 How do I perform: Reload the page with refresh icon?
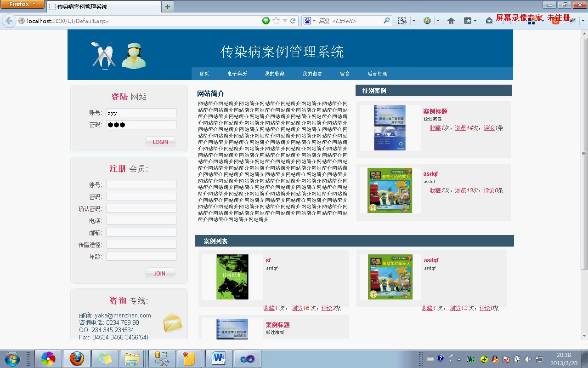[x=293, y=21]
